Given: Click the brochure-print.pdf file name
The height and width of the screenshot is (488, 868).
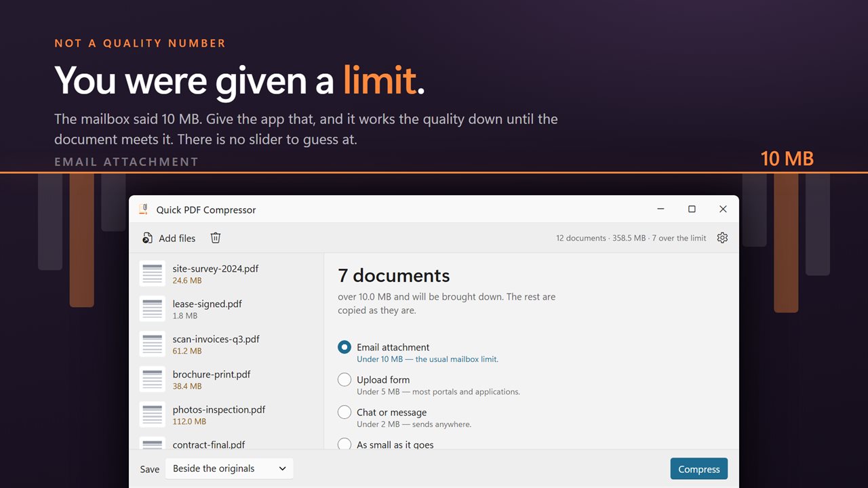Looking at the screenshot, I should (212, 374).
